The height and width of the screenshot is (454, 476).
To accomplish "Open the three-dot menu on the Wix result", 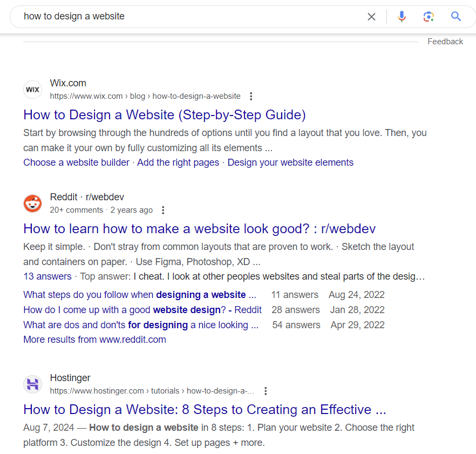I will [x=251, y=96].
